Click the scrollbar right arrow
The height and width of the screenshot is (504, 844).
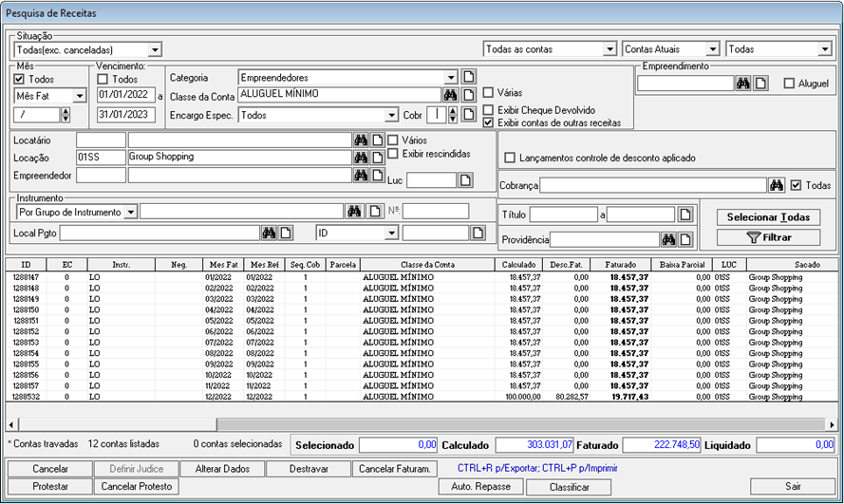pyautogui.click(x=832, y=424)
